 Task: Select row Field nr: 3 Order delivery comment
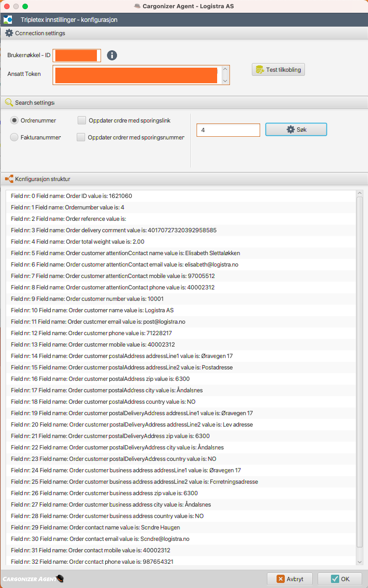(x=181, y=230)
